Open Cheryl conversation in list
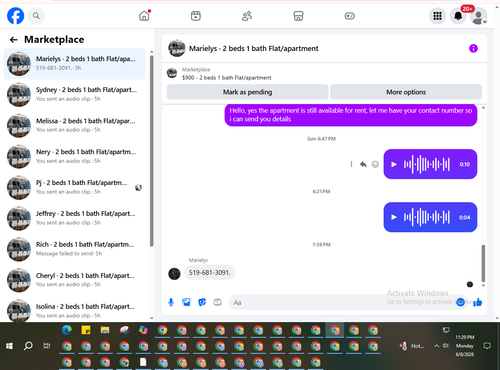The image size is (500, 370). (x=74, y=280)
